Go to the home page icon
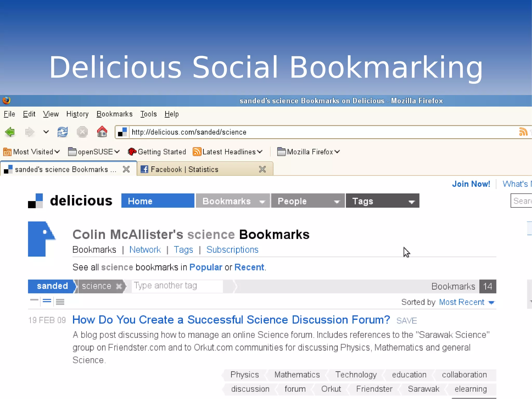 102,132
